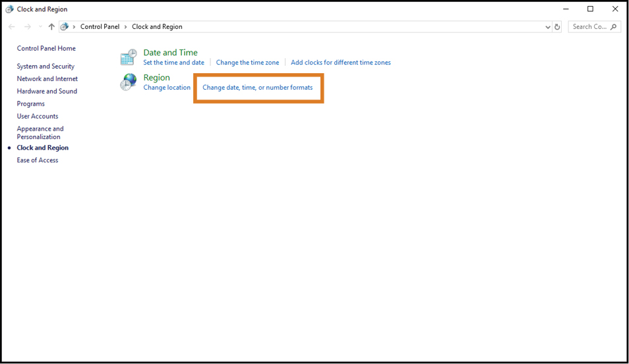Click Set the time and date
The width and height of the screenshot is (629, 364).
tap(173, 63)
